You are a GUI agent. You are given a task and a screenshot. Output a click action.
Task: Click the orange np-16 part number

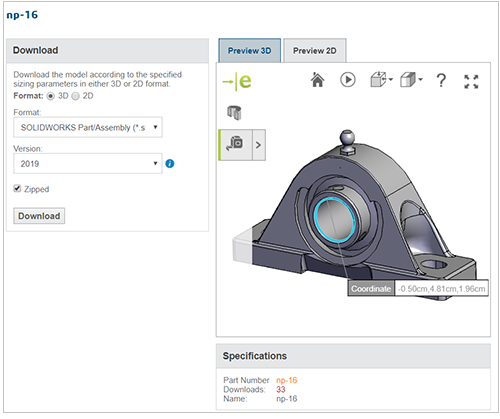tap(286, 380)
